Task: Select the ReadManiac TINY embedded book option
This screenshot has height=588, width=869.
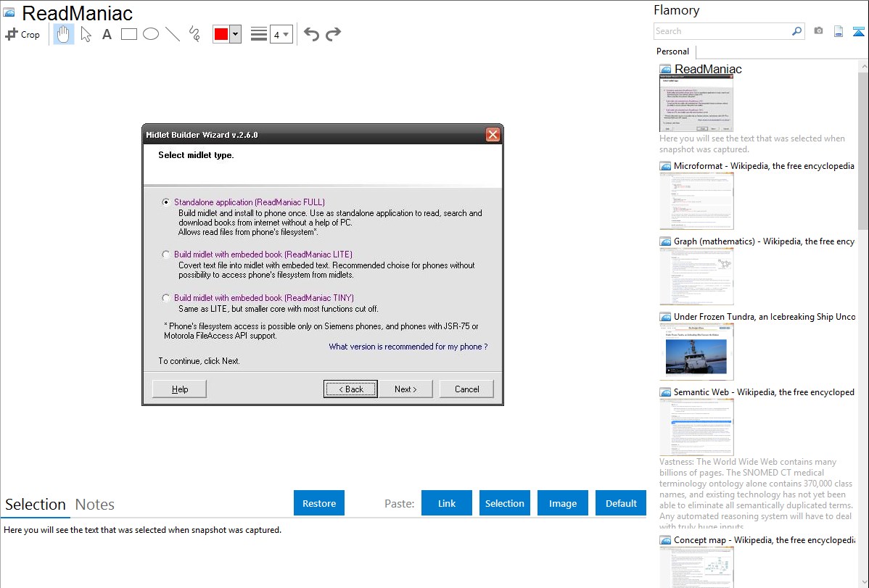Action: tap(165, 297)
